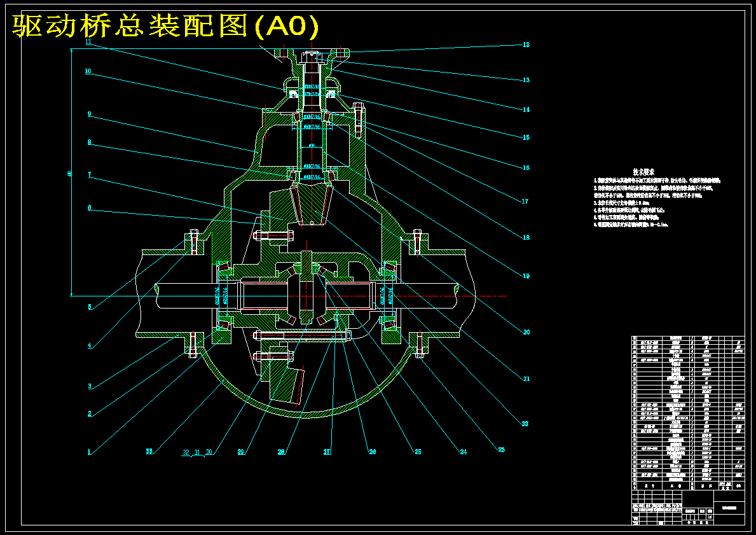Select callout number 24

[464, 452]
